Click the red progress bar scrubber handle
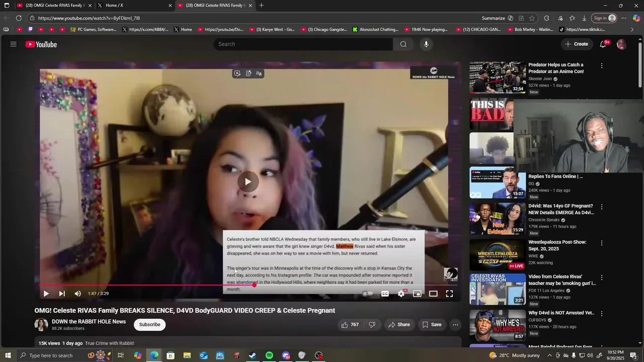644x362 pixels. point(255,285)
